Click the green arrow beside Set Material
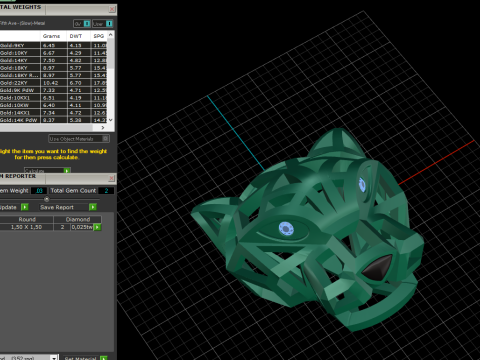480x360 pixels. click(x=104, y=358)
